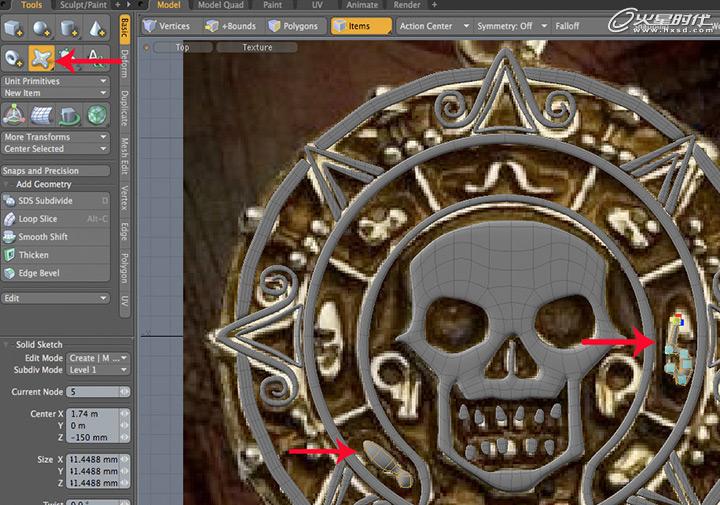Select the Cube primitive tool

click(x=14, y=29)
